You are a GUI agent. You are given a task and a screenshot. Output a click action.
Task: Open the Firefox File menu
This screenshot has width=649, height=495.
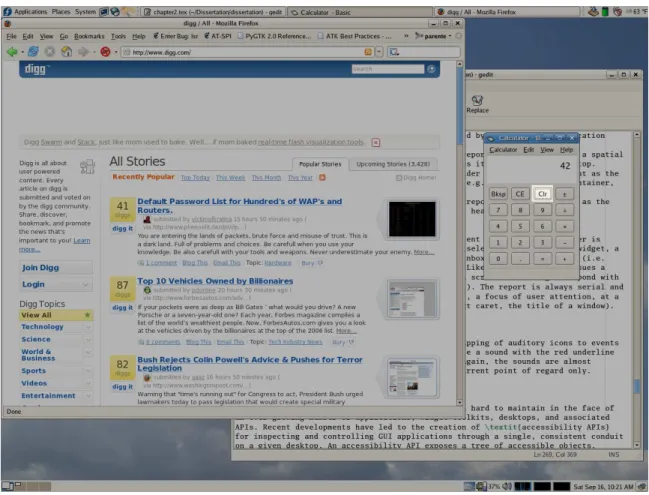11,36
